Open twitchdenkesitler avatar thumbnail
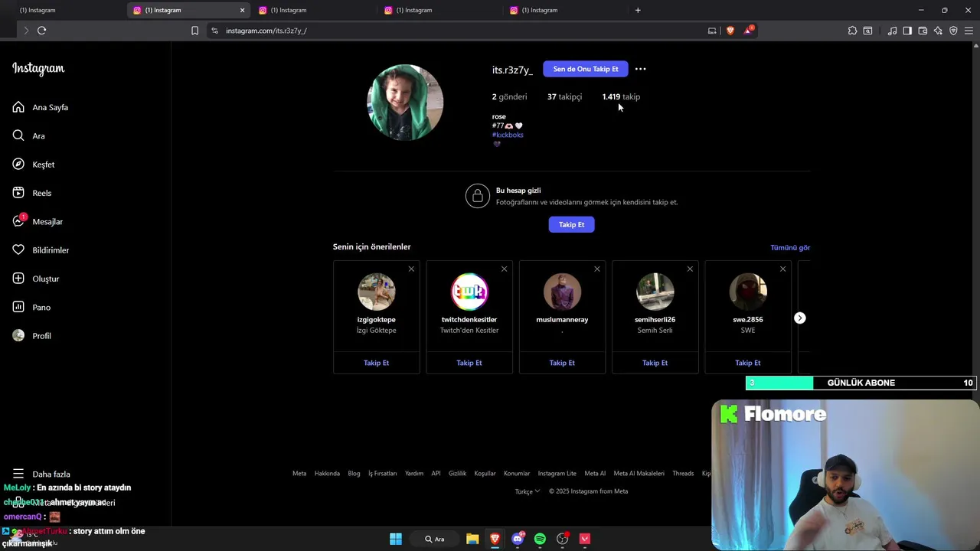The image size is (980, 551). (469, 292)
